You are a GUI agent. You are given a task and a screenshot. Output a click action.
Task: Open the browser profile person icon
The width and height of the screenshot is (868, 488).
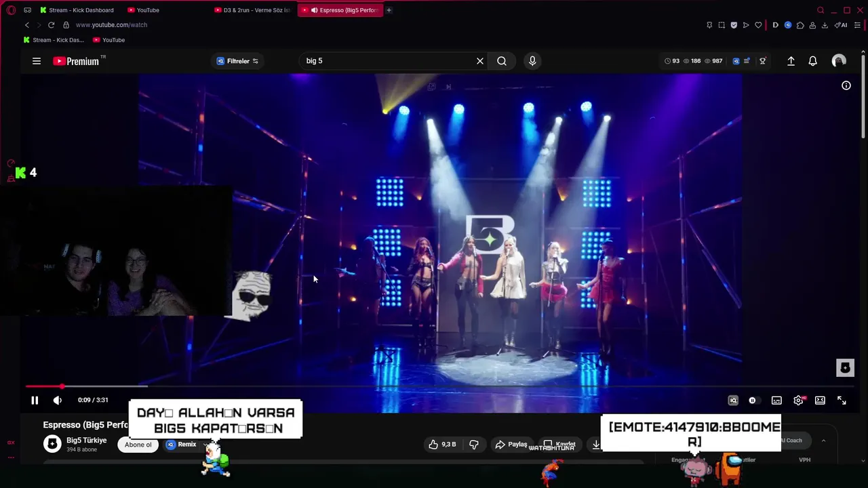click(812, 25)
